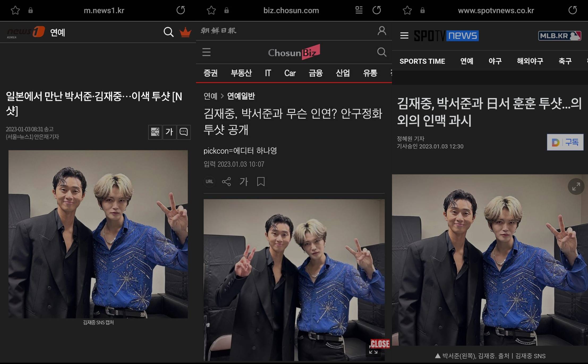Viewport: 588px width, 364px height.
Task: Open the user profile icon on chosun.com
Action: pos(382,31)
